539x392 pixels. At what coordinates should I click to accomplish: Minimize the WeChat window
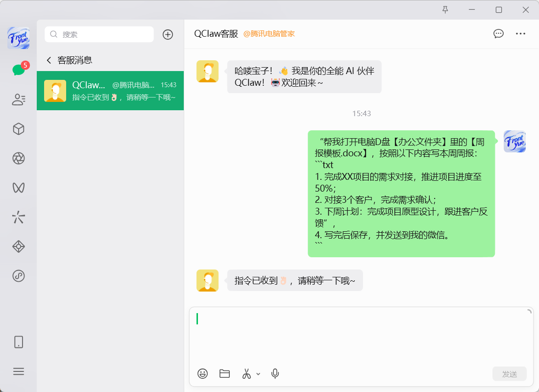472,10
